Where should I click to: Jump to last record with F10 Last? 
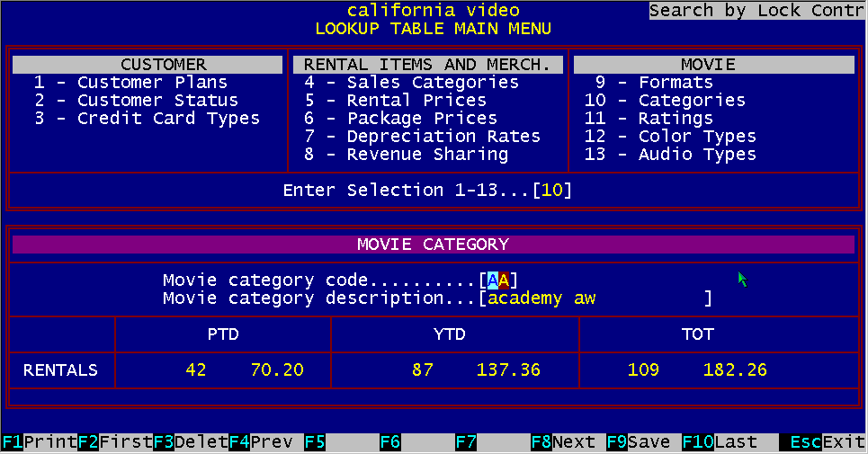[x=720, y=442]
